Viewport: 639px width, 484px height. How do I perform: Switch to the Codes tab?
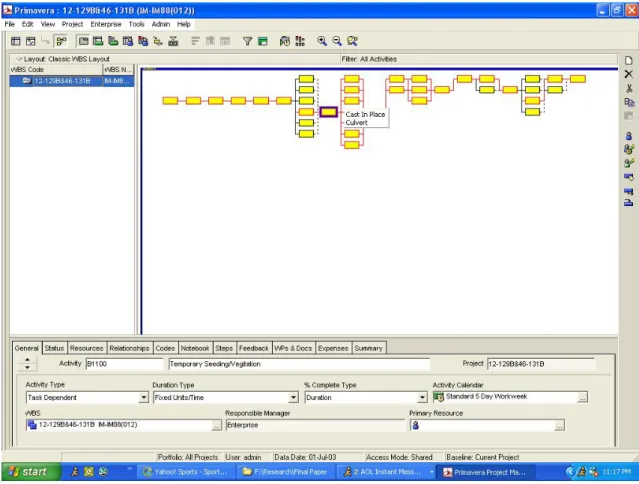tap(165, 348)
